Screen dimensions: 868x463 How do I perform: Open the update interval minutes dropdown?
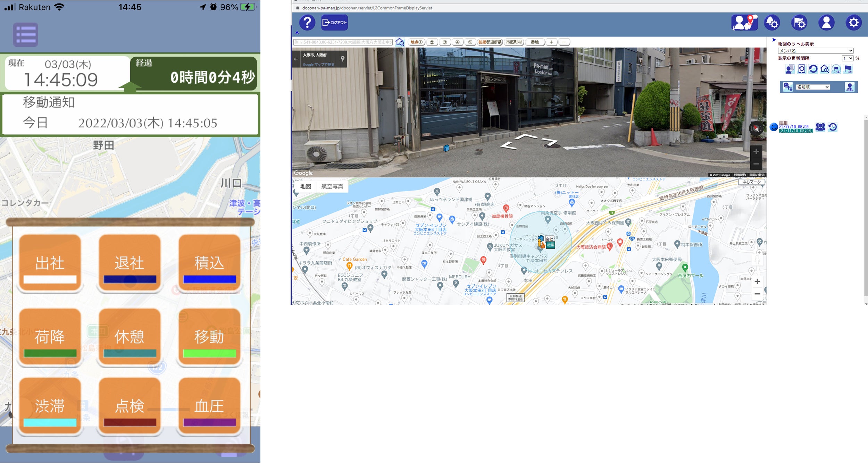coord(848,58)
